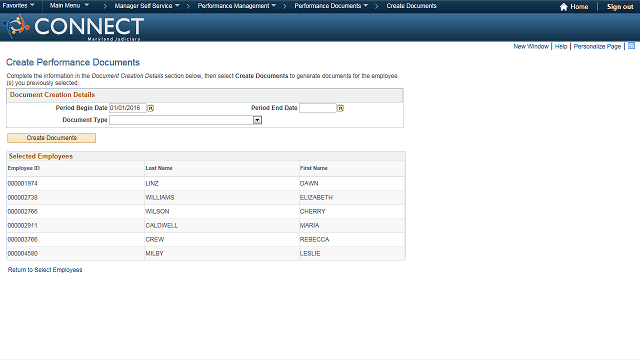Click the Create Documents button
This screenshot has height=360, width=640.
tap(51, 138)
